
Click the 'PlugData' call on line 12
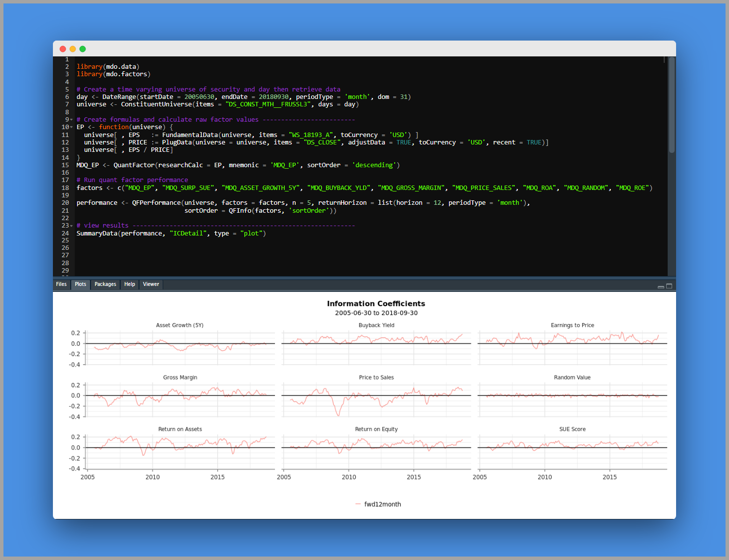[177, 142]
